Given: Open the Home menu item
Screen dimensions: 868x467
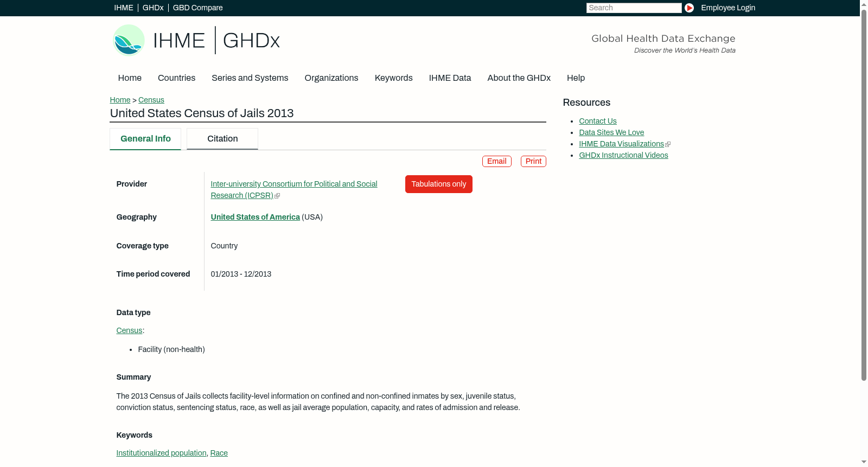Looking at the screenshot, I should [130, 78].
